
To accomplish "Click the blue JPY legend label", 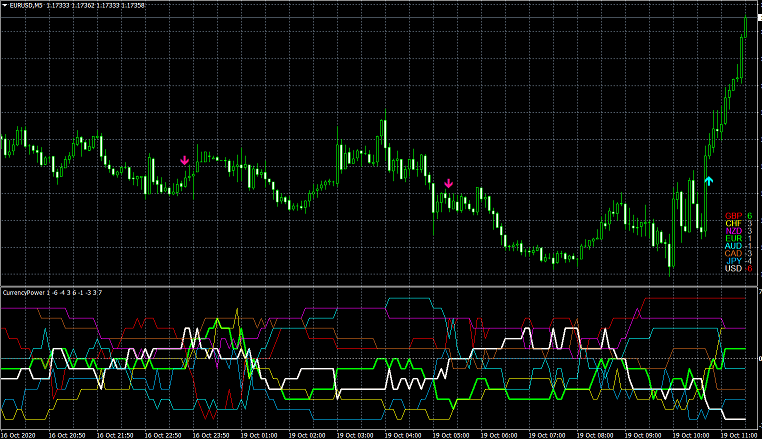I will (x=734, y=261).
